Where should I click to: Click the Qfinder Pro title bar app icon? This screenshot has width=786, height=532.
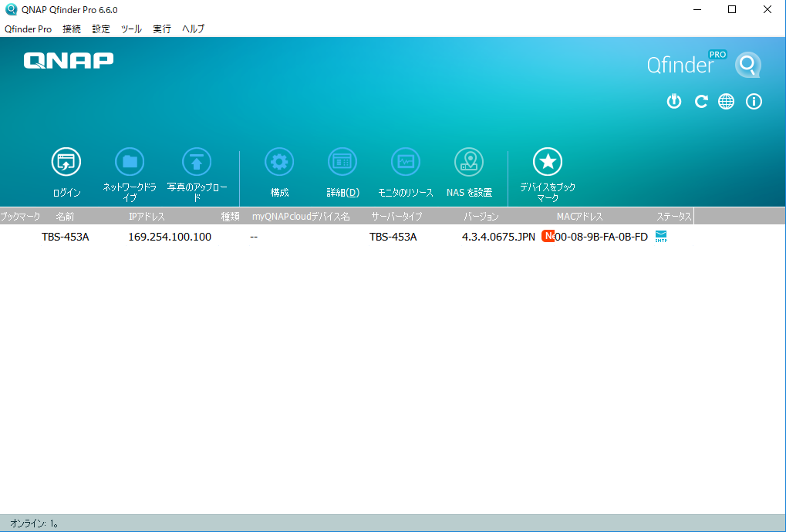[x=11, y=9]
